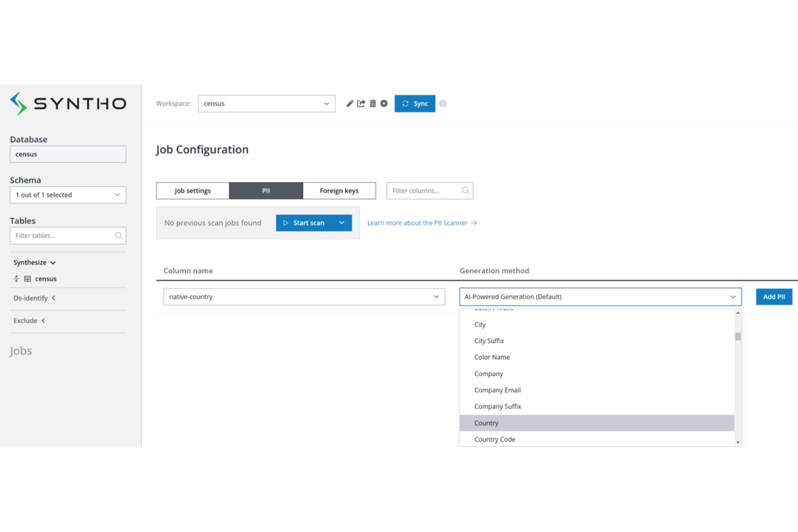Switch to the Job settings tab
The height and width of the screenshot is (532, 798).
tap(192, 191)
